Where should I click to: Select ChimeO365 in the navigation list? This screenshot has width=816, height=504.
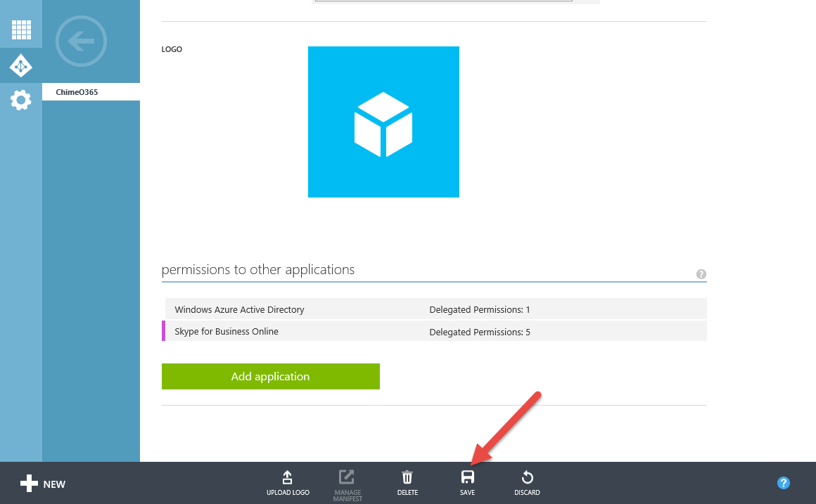point(91,92)
